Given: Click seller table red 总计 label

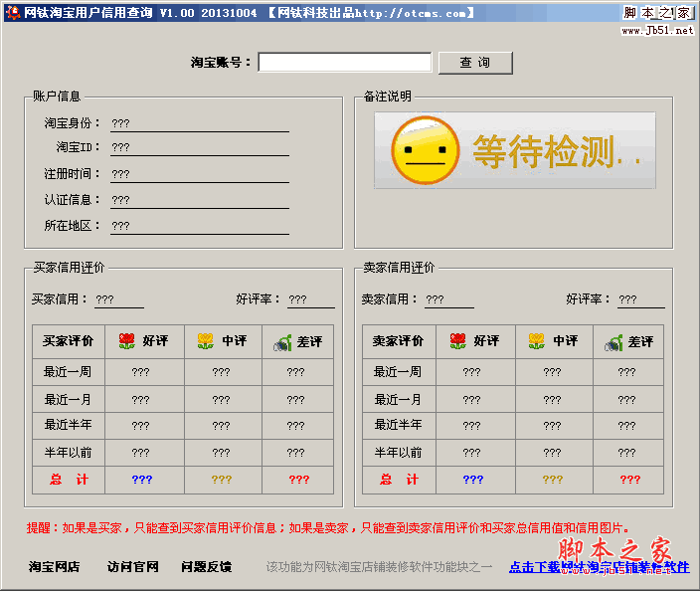Looking at the screenshot, I should [399, 480].
